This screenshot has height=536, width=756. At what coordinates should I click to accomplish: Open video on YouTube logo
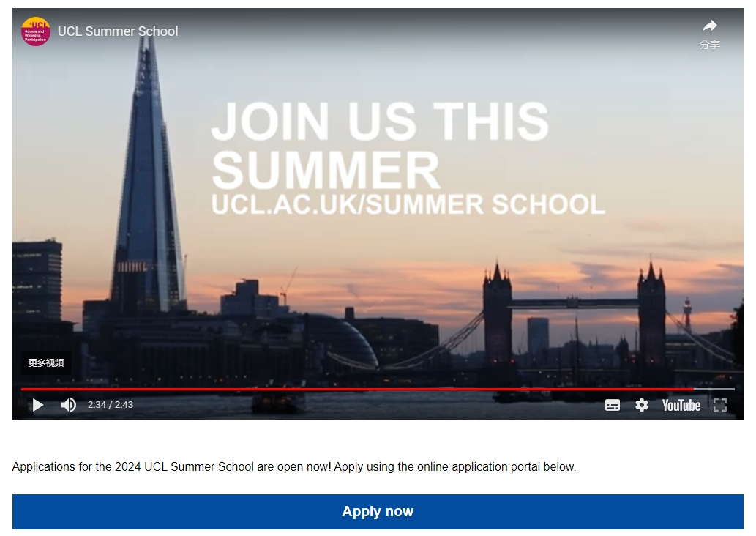click(681, 405)
